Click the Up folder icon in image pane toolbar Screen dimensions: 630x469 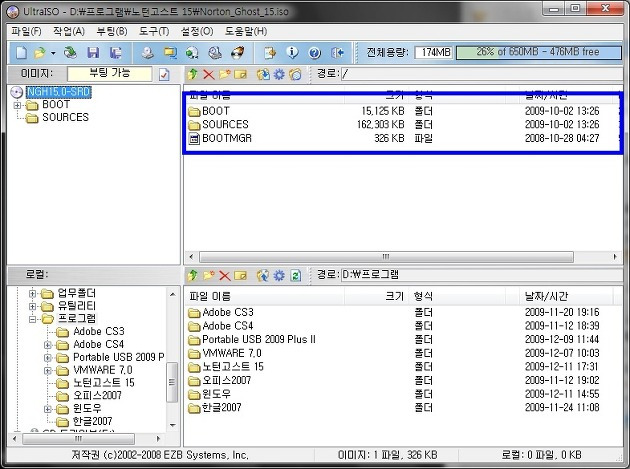click(192, 74)
